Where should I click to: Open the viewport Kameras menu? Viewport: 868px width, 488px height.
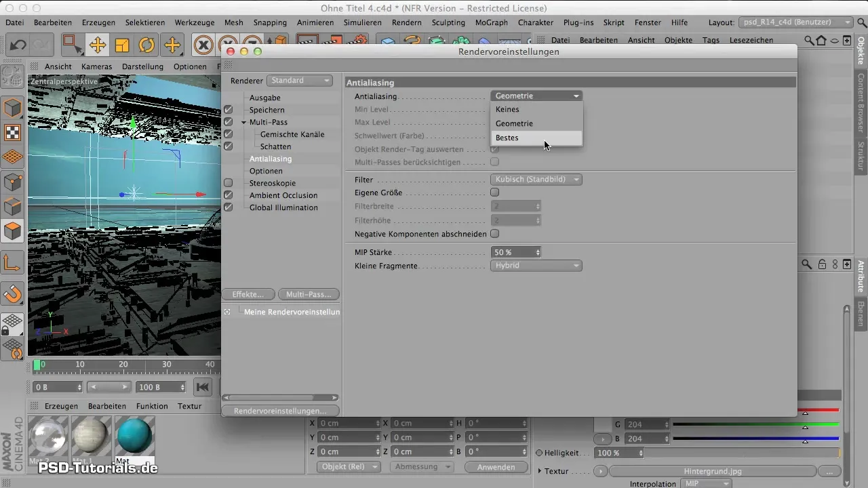tap(96, 66)
